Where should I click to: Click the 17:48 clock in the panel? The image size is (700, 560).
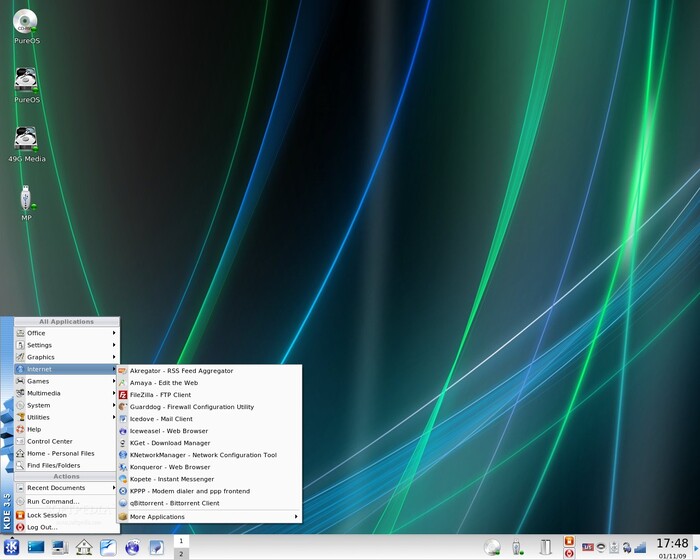(672, 543)
